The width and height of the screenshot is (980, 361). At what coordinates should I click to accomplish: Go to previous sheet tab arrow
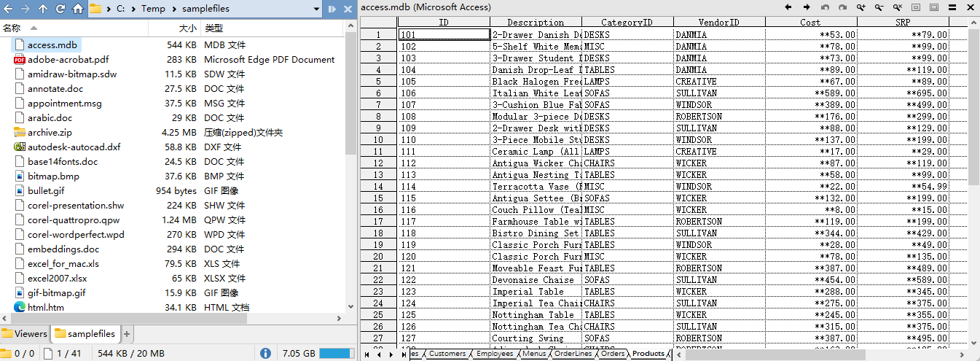click(x=378, y=354)
